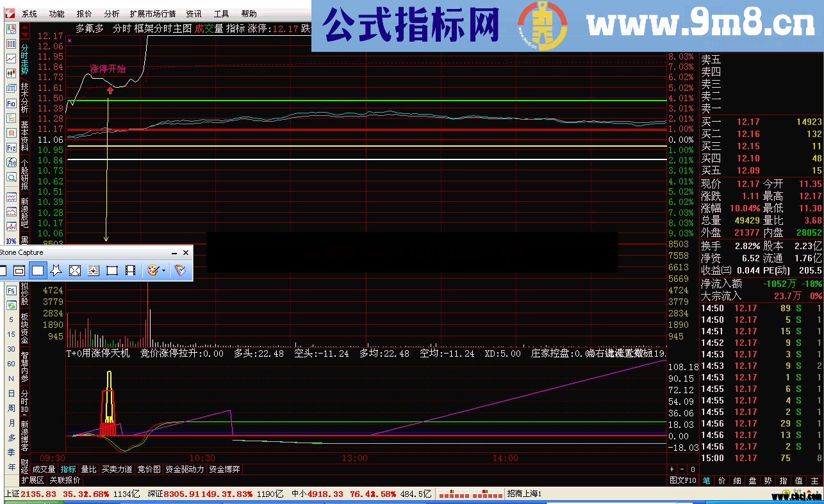The height and width of the screenshot is (504, 824).
Task: Choose full screen capture icon
Action: pos(75,271)
